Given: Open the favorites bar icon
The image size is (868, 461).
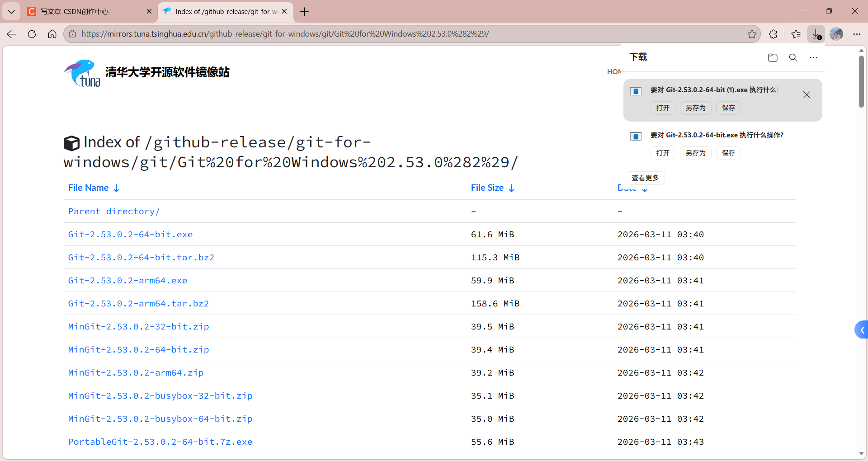Looking at the screenshot, I should coord(796,33).
